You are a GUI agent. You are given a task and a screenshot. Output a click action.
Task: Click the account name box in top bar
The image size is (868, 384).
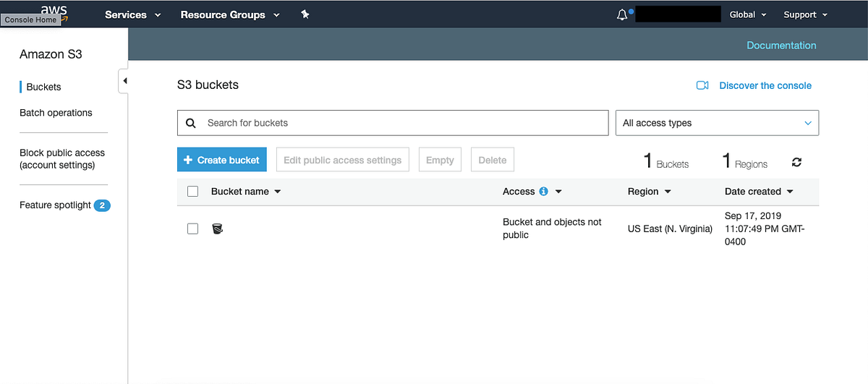(x=678, y=14)
